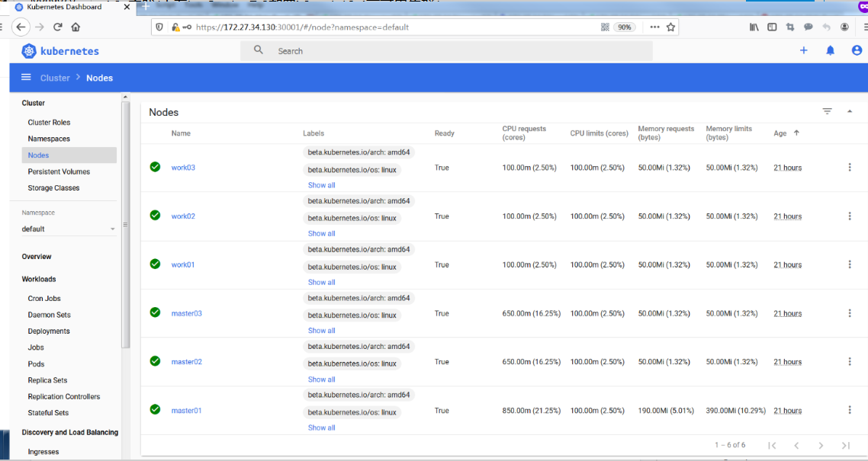Click the screenshot crop toolbar icon
Screen dimensions: 868x461
[790, 27]
